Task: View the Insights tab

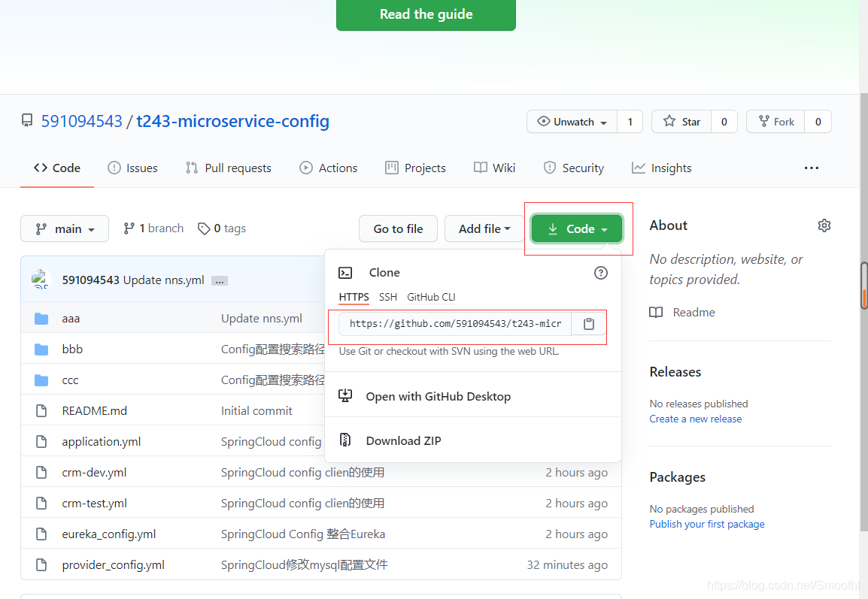Action: (661, 168)
